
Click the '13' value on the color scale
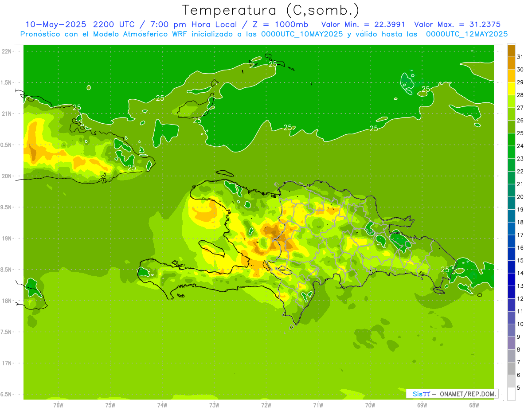click(x=520, y=286)
